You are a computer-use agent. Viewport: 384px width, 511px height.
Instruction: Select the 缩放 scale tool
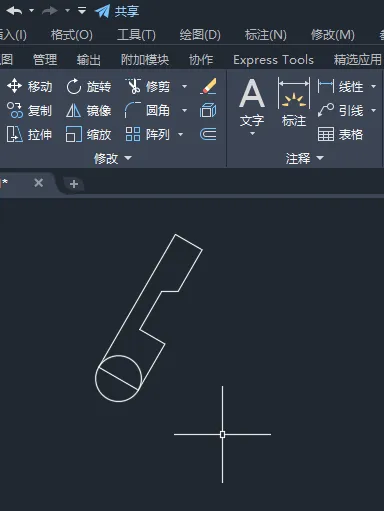point(88,135)
